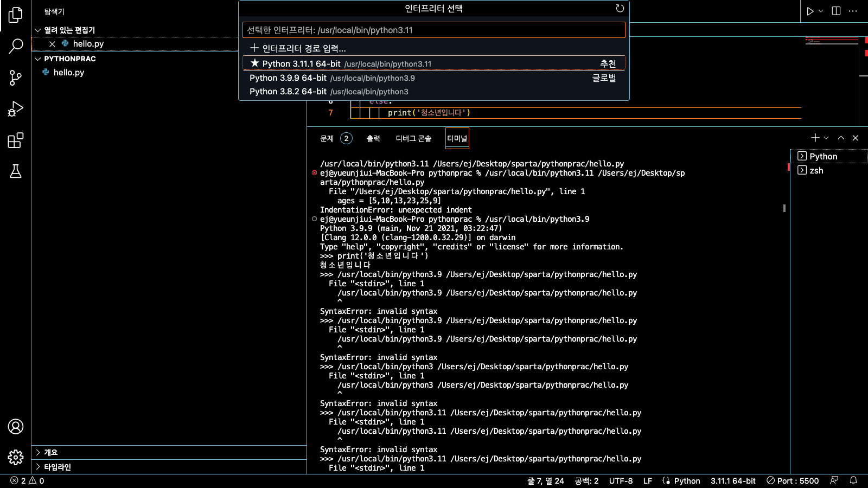Click the problems count badge 2
Image resolution: width=868 pixels, height=488 pixels.
coord(346,138)
